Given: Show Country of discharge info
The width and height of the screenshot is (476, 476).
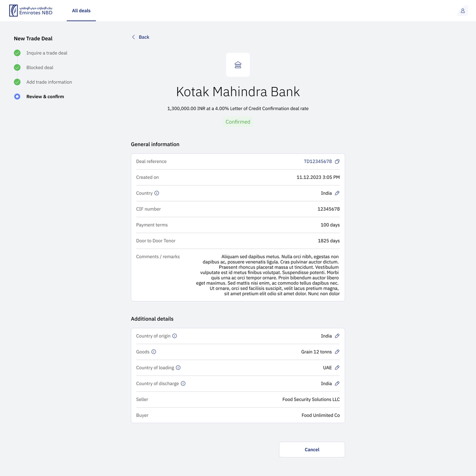Looking at the screenshot, I should click(183, 383).
